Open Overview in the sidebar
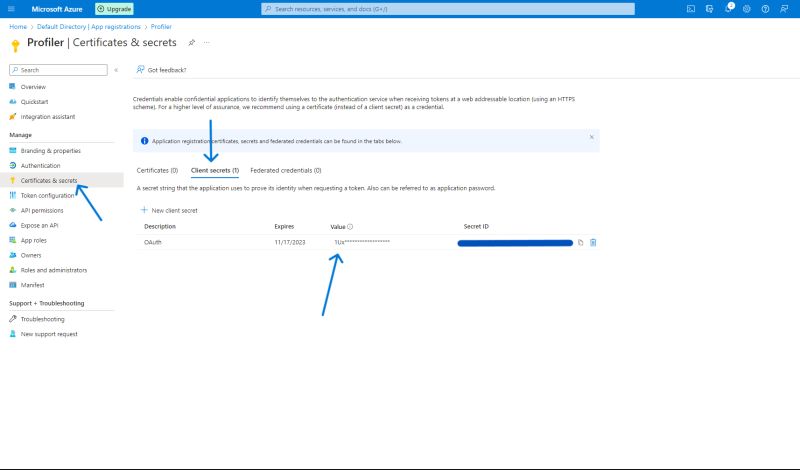This screenshot has width=800, height=470. coord(33,87)
